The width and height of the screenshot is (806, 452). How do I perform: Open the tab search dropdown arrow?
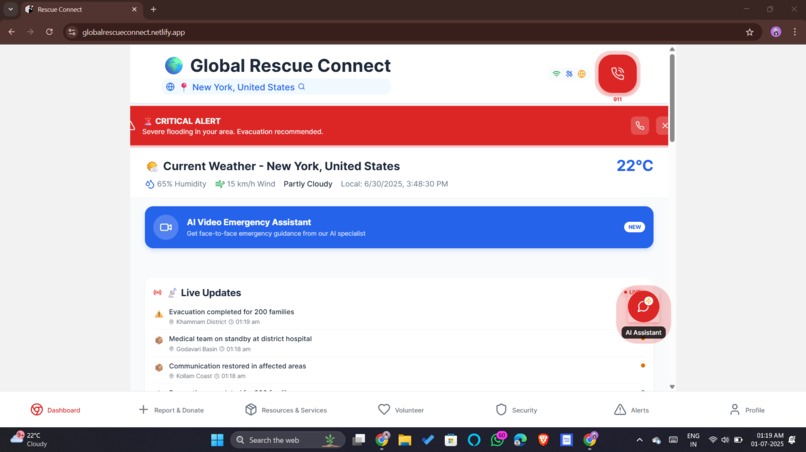10,9
